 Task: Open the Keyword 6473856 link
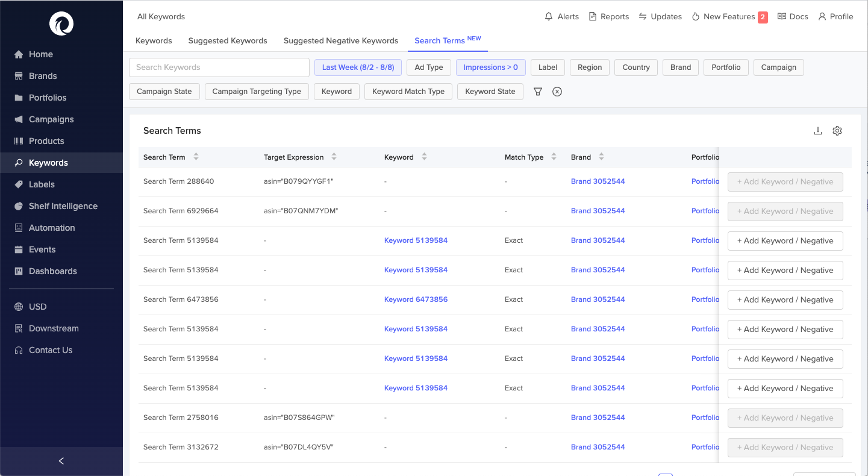416,299
